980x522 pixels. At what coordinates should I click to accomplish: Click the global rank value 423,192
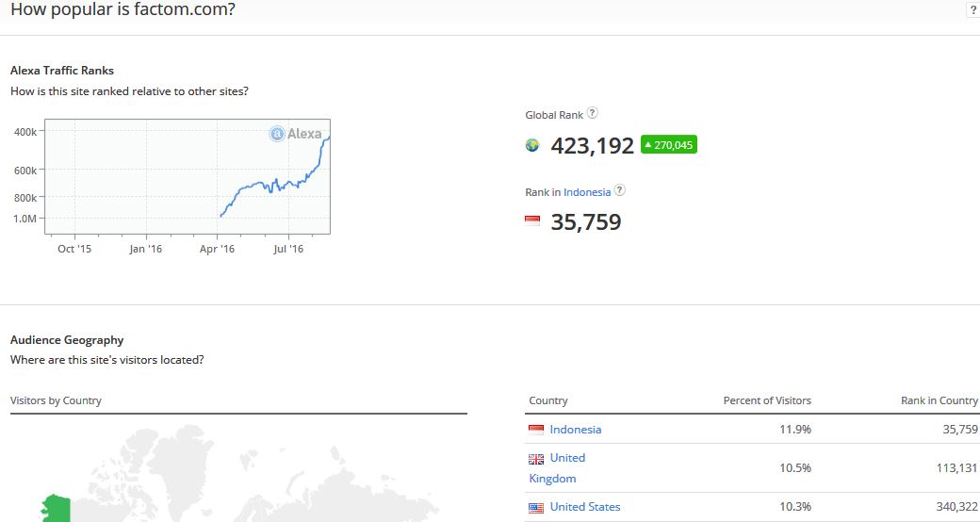click(x=592, y=146)
